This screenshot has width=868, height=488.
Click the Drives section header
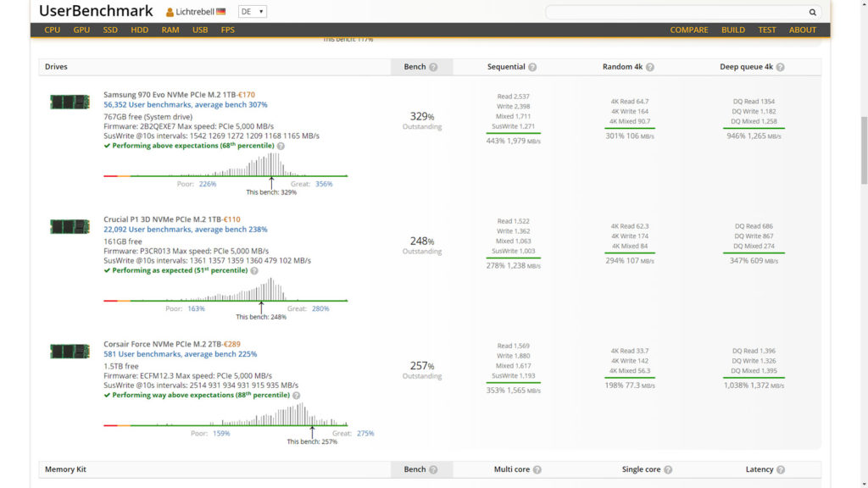click(56, 67)
